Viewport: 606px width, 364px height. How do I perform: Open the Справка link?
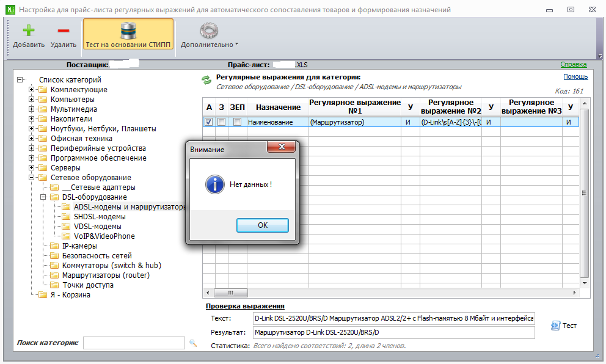pos(574,65)
